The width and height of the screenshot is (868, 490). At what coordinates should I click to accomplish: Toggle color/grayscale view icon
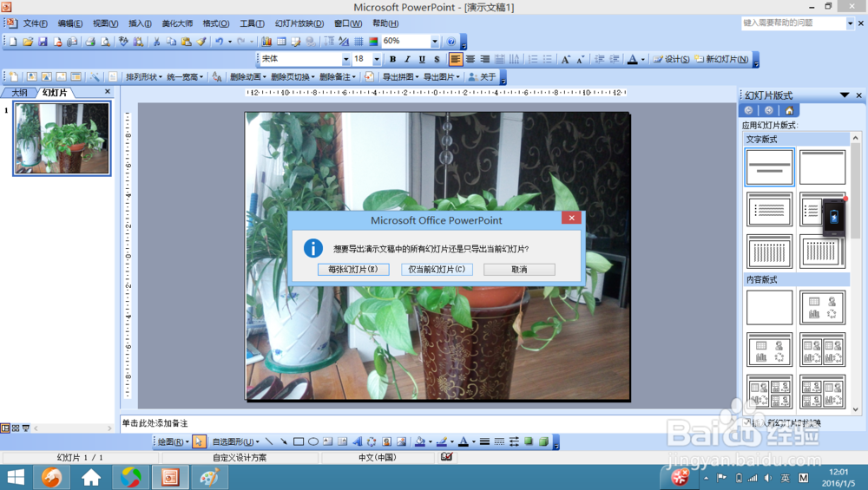click(x=373, y=42)
